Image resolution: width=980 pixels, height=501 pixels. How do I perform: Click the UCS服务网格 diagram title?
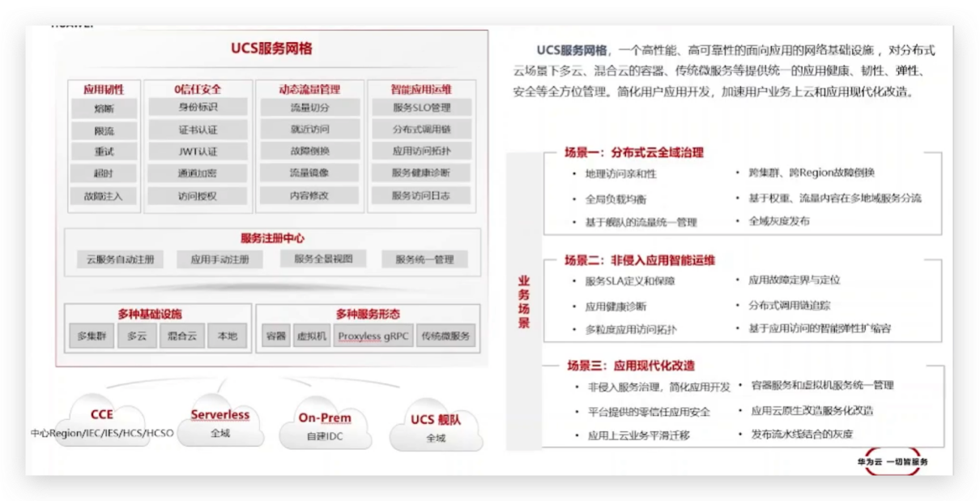point(271,49)
